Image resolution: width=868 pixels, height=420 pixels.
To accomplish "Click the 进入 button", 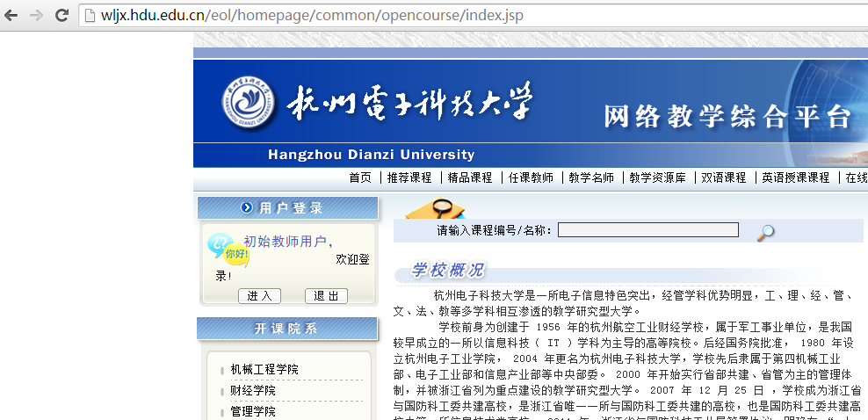I will click(260, 295).
